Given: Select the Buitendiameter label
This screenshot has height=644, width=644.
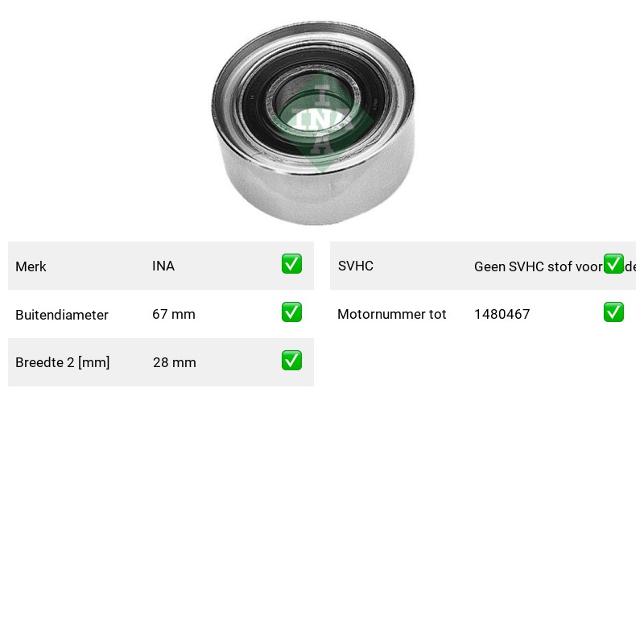Looking at the screenshot, I should coord(62,315).
